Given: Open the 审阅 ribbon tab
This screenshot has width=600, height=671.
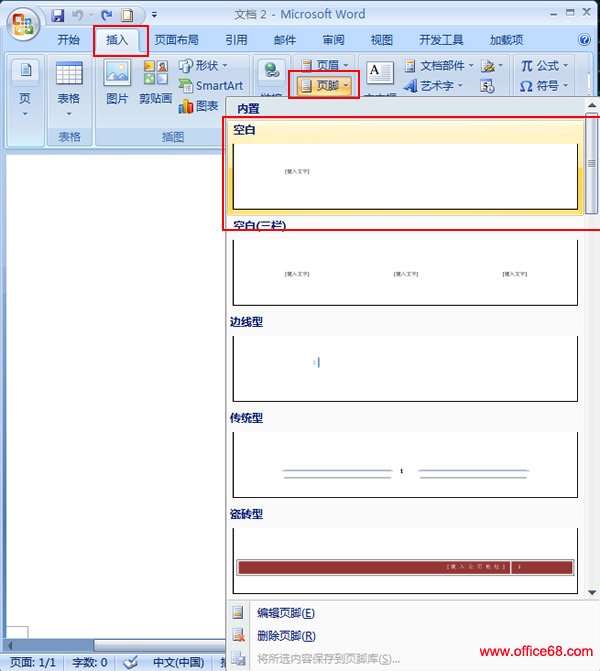Looking at the screenshot, I should click(333, 40).
